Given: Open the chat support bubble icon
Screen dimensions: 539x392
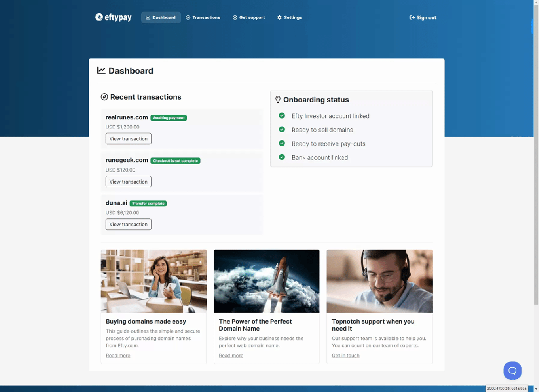Looking at the screenshot, I should pos(512,370).
